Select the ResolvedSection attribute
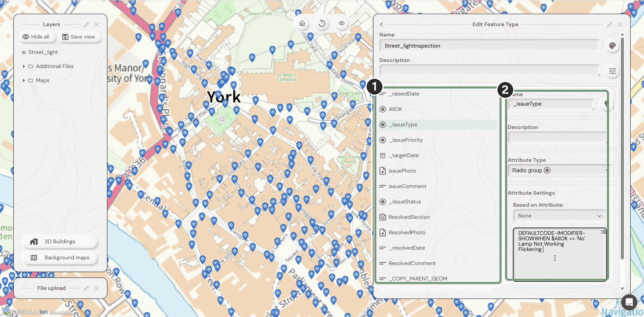The image size is (644, 317). tap(438, 217)
